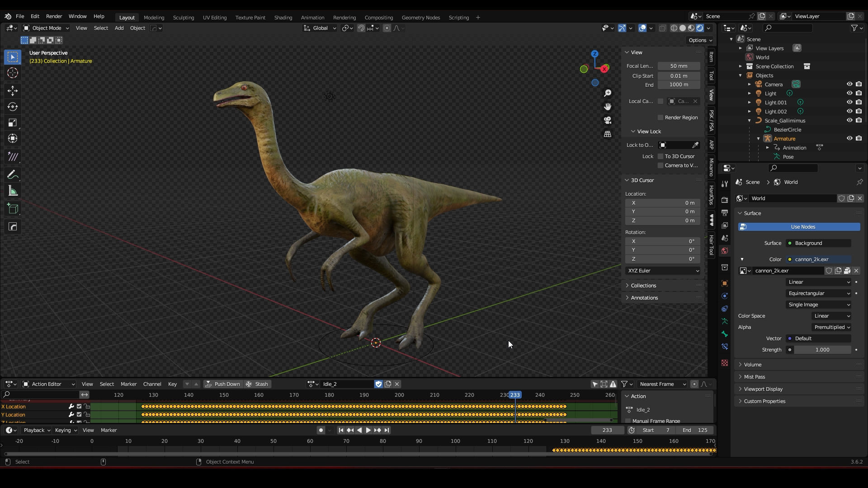Switch to rendered viewport shading
Viewport: 868px width, 488px height.
point(700,28)
